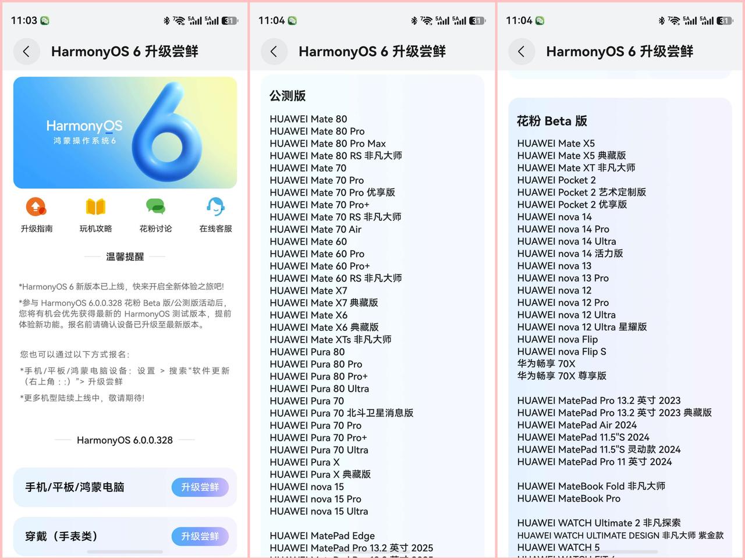The height and width of the screenshot is (560, 745).
Task: Select HUAWEI Pocket 2 艺术定制版 row
Action: click(x=581, y=192)
